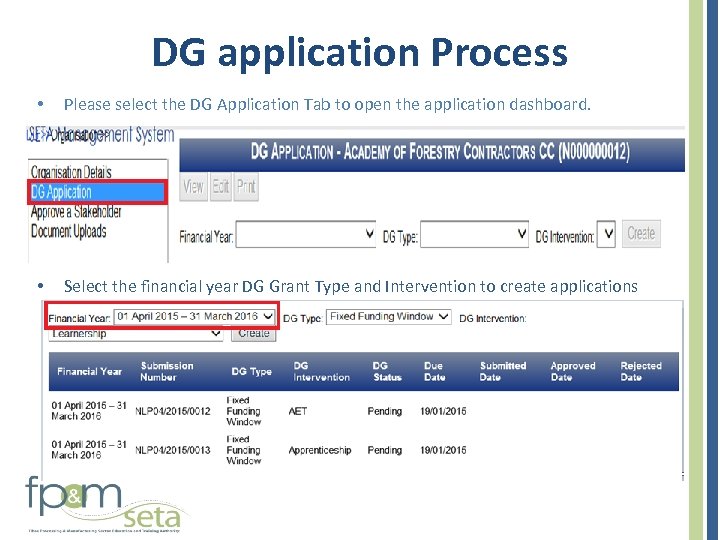Click the greyed Create button beside DG Intervention
Image resolution: width=720 pixels, height=540 pixels.
641,234
